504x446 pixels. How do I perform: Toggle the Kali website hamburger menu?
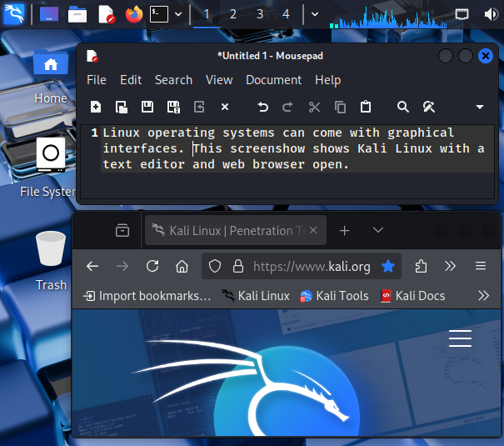pos(460,338)
